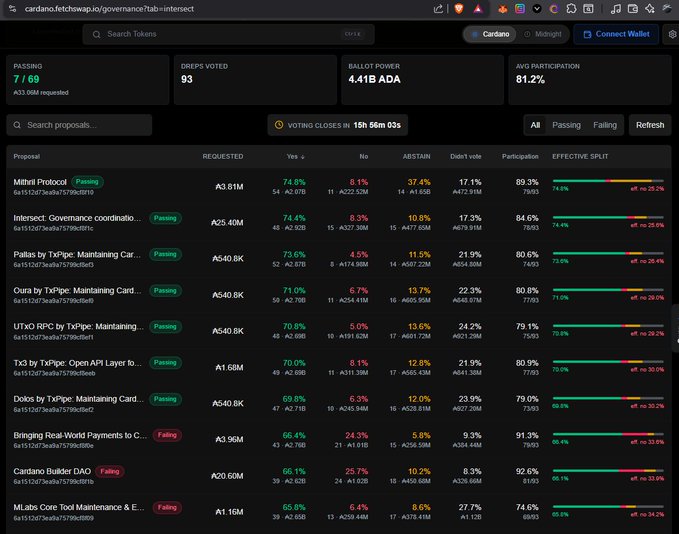
Task: Sort by the ABSTAIN column header
Action: pos(417,156)
